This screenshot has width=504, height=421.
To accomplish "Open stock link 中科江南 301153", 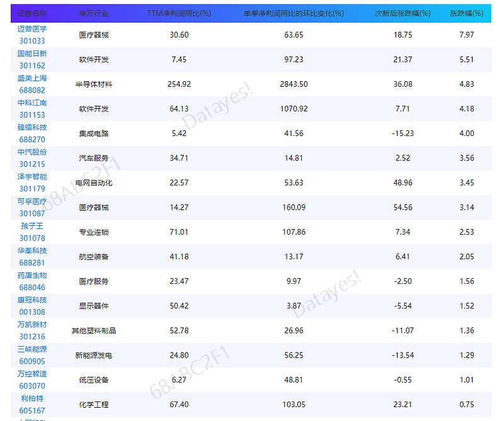I will [x=32, y=109].
